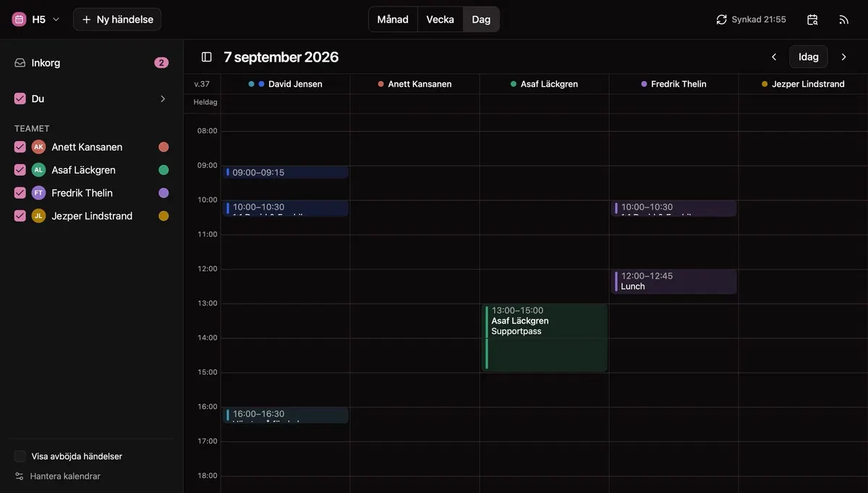This screenshot has height=493, width=868.
Task: Switch to Månad view
Action: [393, 20]
